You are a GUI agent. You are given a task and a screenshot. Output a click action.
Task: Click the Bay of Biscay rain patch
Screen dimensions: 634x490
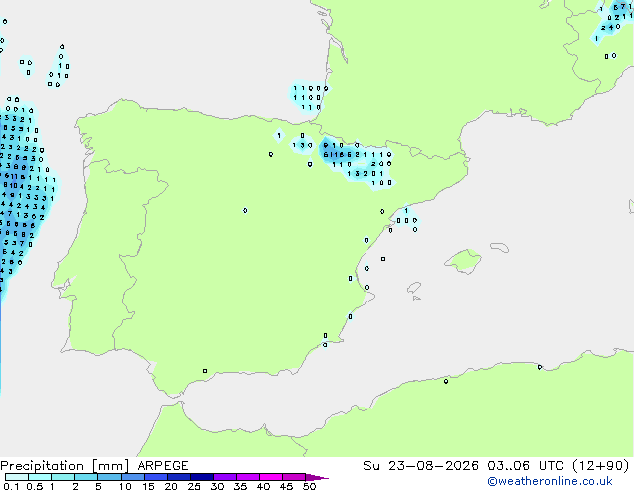tap(309, 97)
